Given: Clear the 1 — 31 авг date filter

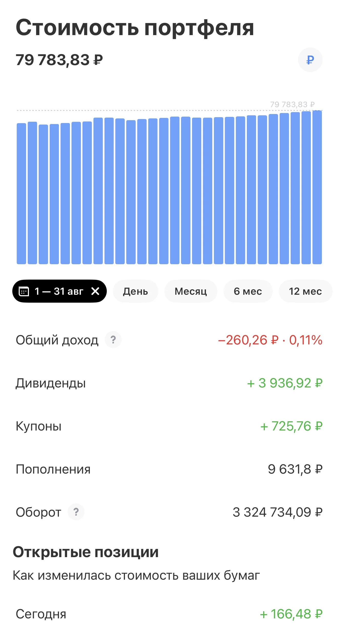Looking at the screenshot, I should (x=95, y=291).
